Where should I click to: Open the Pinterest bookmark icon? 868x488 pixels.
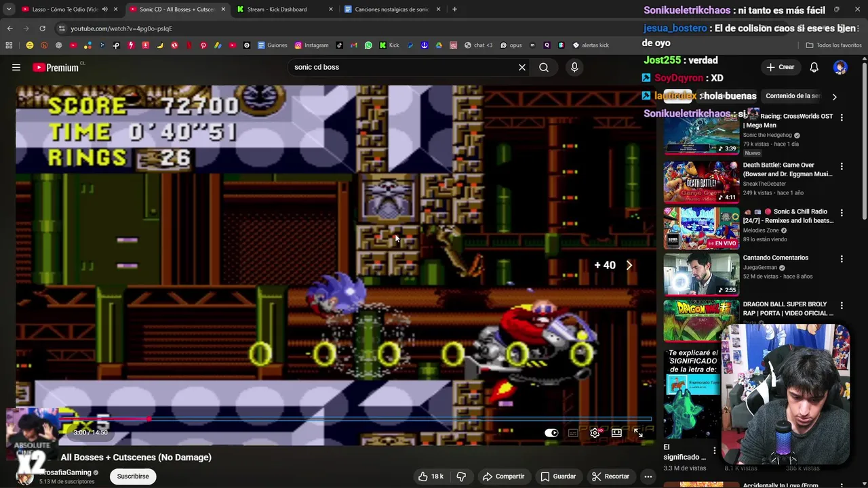[203, 45]
